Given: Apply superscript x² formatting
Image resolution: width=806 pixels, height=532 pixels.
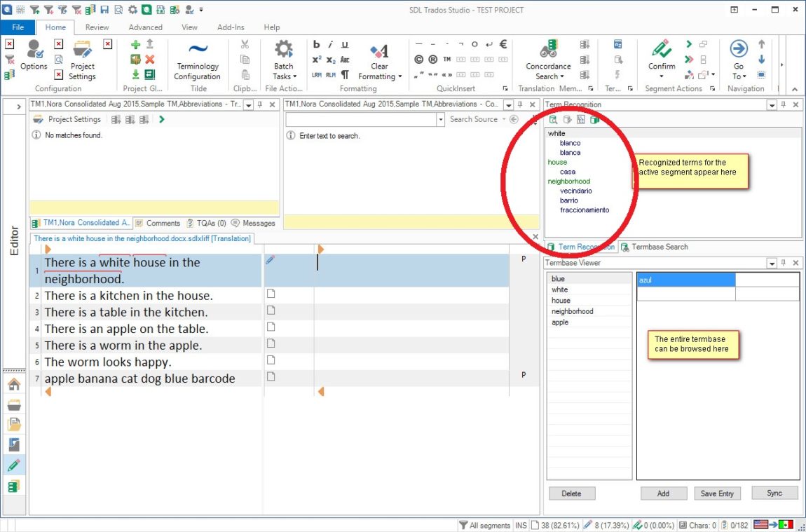Looking at the screenshot, I should click(317, 60).
